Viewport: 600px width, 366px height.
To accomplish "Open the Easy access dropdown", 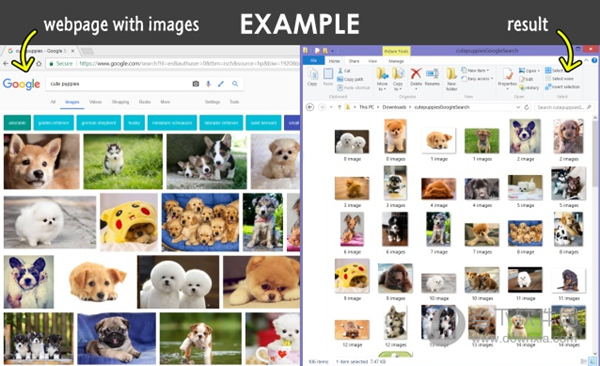I will [x=477, y=79].
